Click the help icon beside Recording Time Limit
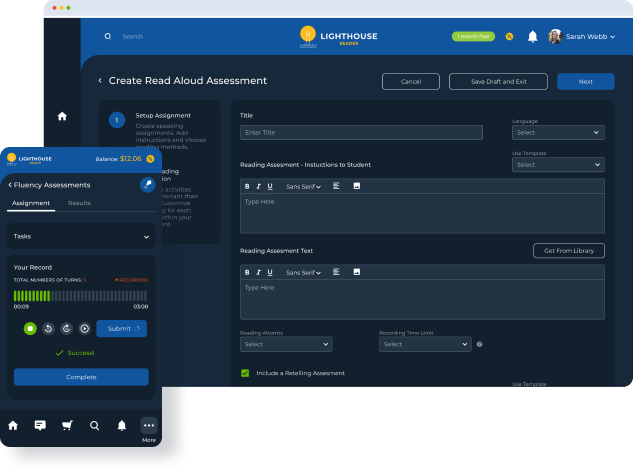The image size is (633, 472). click(x=480, y=344)
